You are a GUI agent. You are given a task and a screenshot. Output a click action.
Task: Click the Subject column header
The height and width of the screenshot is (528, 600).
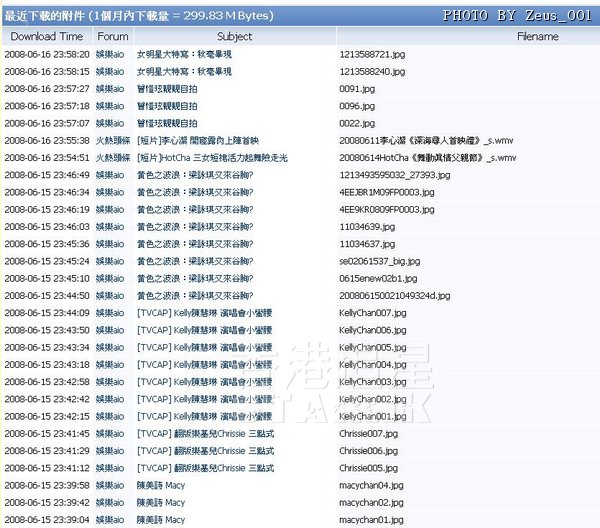tap(234, 36)
